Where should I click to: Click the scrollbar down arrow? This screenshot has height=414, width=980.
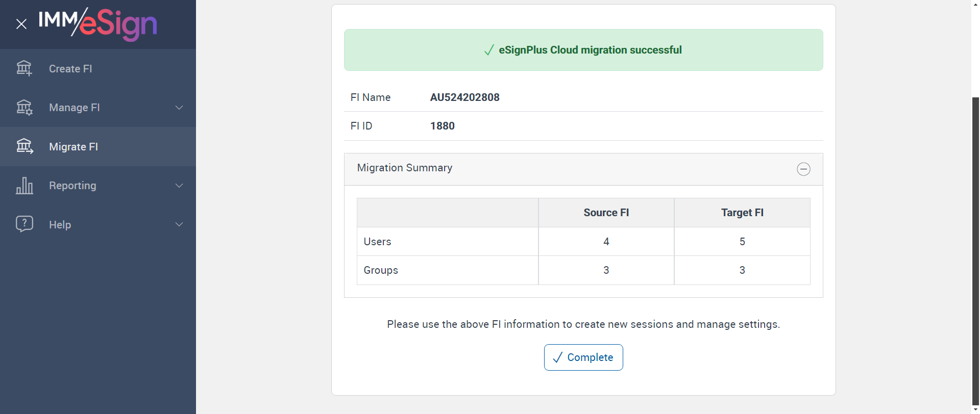point(975,409)
